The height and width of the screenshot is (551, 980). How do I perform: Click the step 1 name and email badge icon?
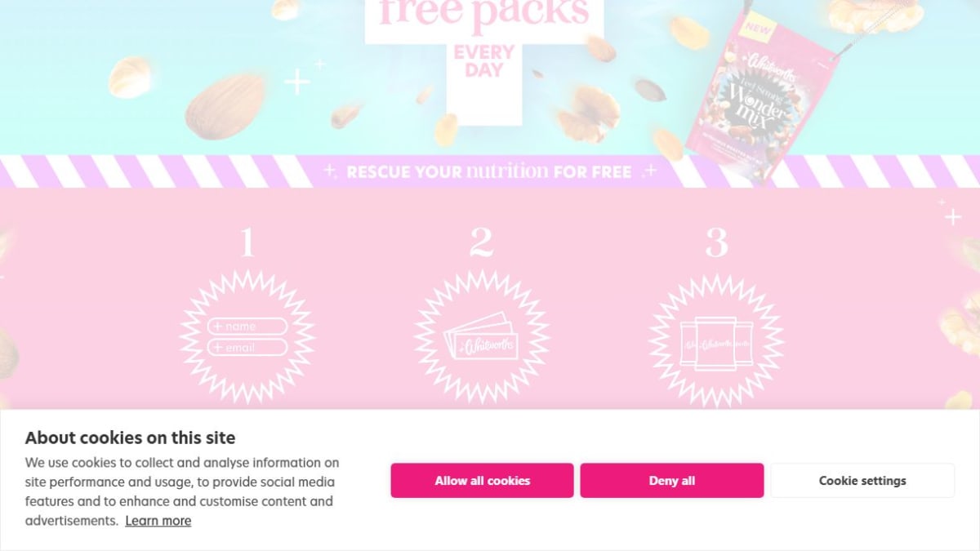247,337
